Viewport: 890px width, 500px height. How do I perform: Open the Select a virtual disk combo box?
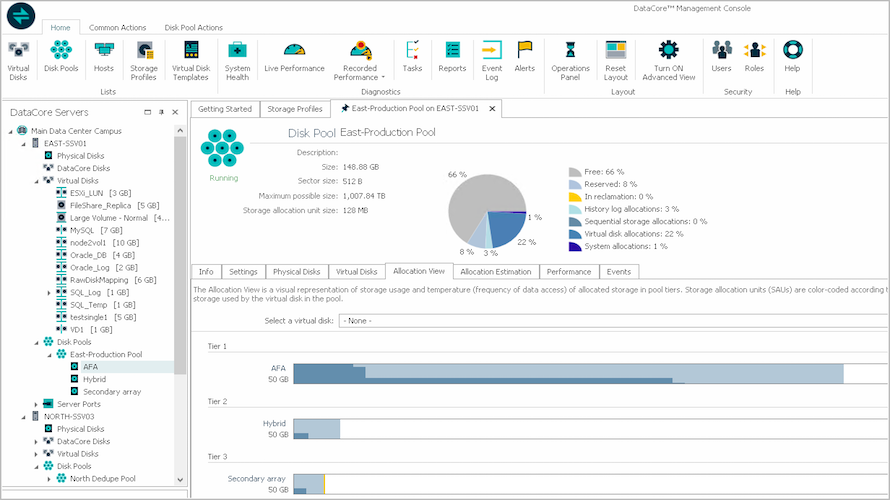click(614, 321)
